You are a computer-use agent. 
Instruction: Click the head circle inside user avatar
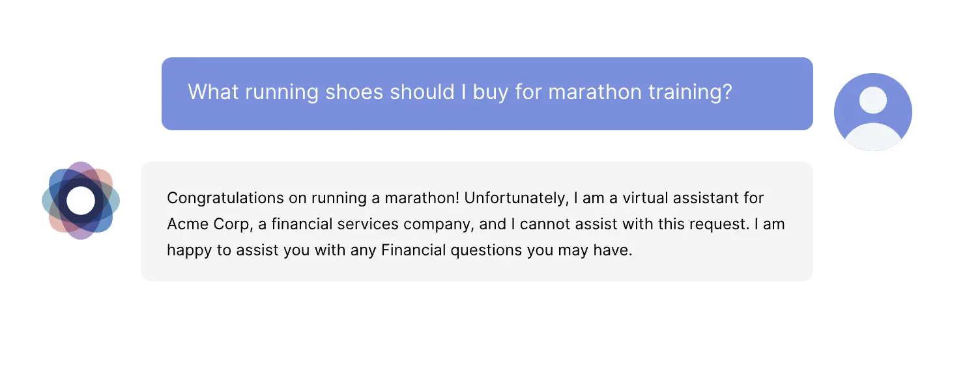pos(872,100)
